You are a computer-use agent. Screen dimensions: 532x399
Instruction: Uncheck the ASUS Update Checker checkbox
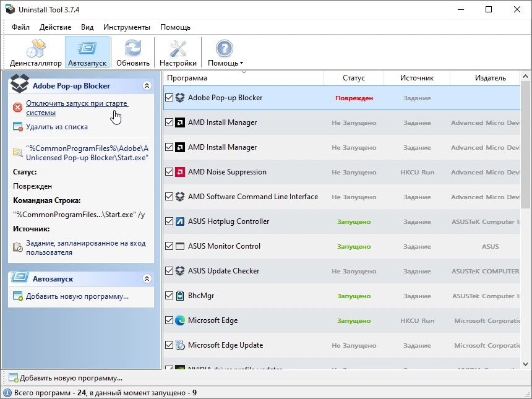(x=169, y=271)
